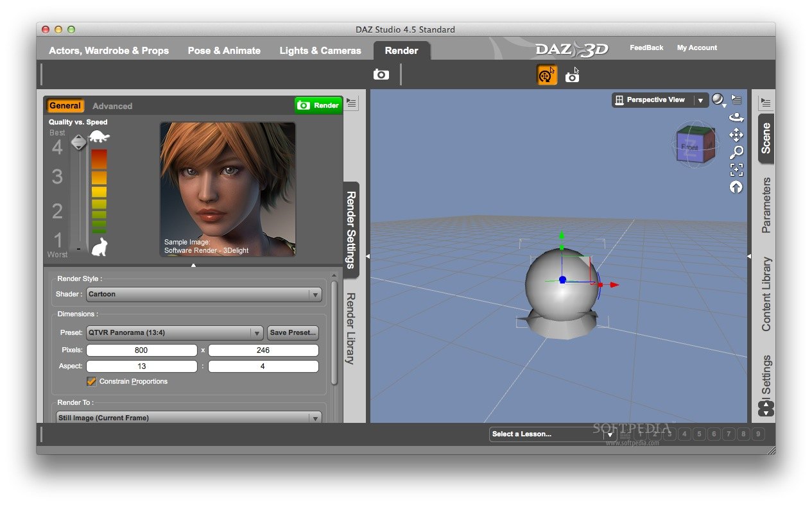Image resolution: width=812 pixels, height=505 pixels.
Task: Select the pan camera arrows icon
Action: point(736,135)
